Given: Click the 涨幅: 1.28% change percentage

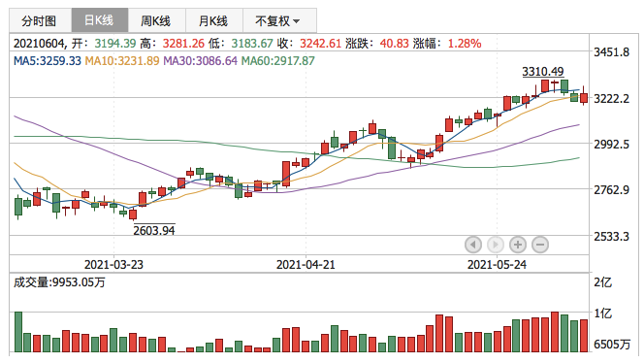Looking at the screenshot, I should click(447, 43).
